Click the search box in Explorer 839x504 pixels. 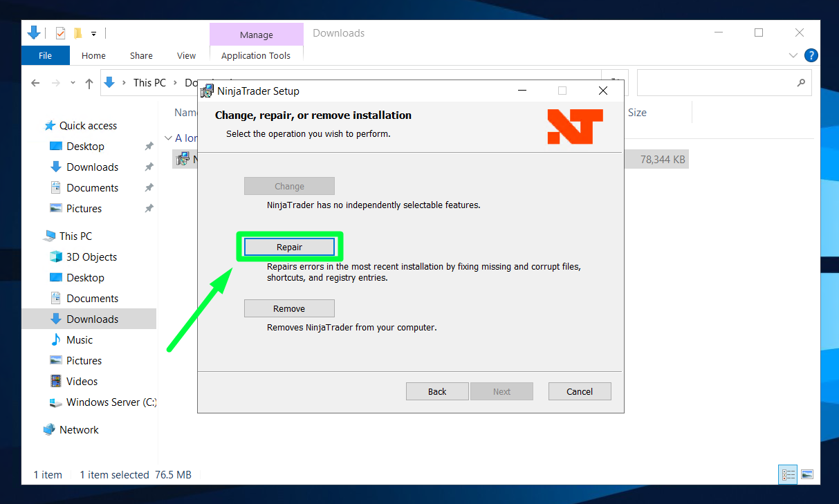(719, 83)
